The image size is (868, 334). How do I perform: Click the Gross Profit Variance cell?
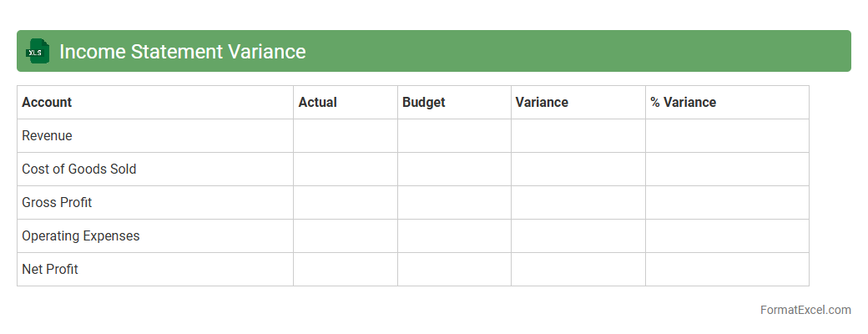[578, 203]
